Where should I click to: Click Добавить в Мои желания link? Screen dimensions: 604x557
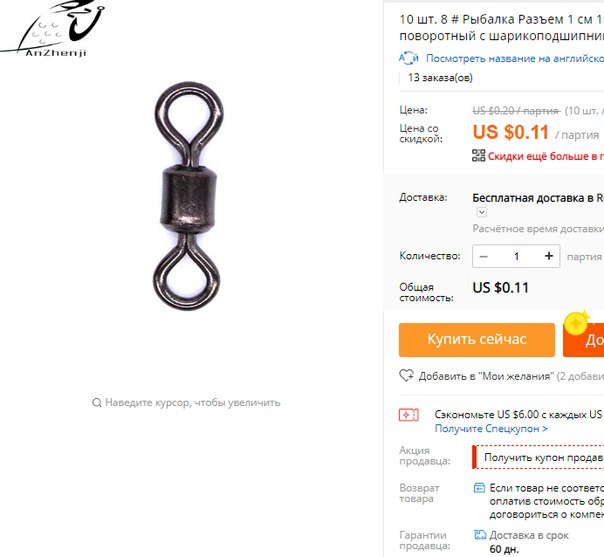(x=486, y=376)
